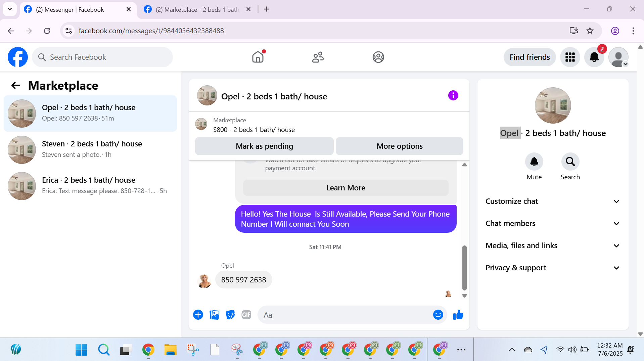Open Steven conversation in list
Viewport: 644px width, 361px height.
[x=90, y=149]
